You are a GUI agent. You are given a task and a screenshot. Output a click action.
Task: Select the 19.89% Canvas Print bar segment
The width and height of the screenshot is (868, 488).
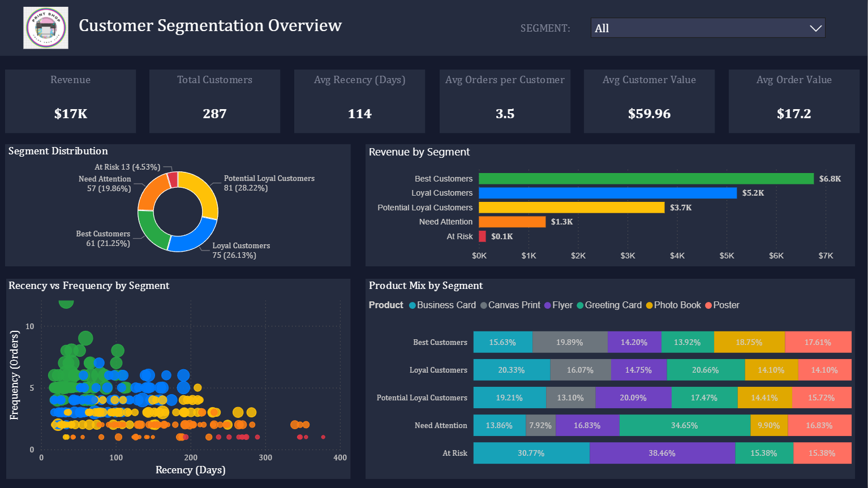tap(569, 342)
